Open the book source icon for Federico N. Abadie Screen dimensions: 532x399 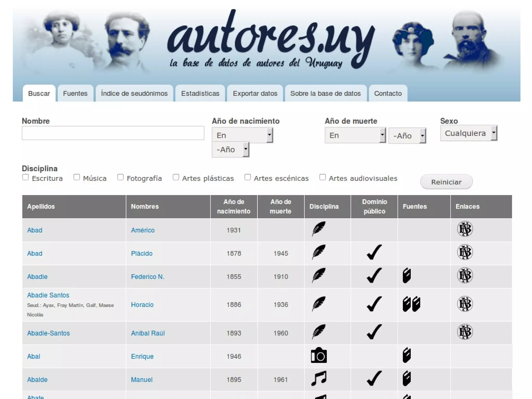pyautogui.click(x=407, y=276)
